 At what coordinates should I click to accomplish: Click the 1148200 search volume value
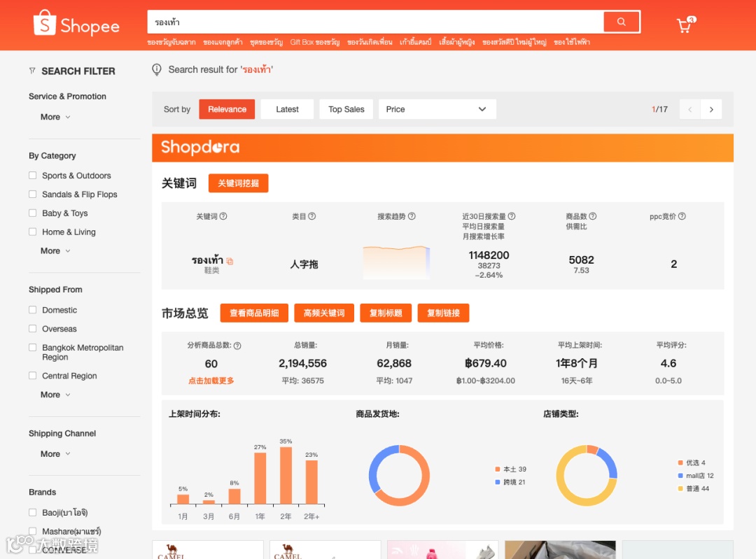tap(489, 255)
